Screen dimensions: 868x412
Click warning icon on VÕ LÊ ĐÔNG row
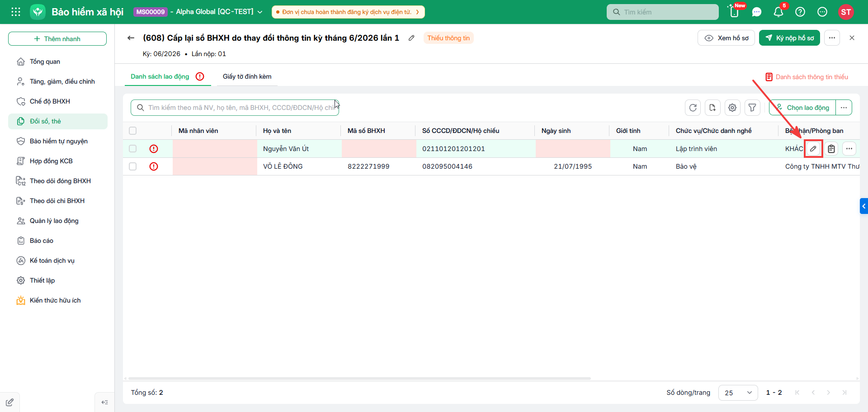coord(154,166)
